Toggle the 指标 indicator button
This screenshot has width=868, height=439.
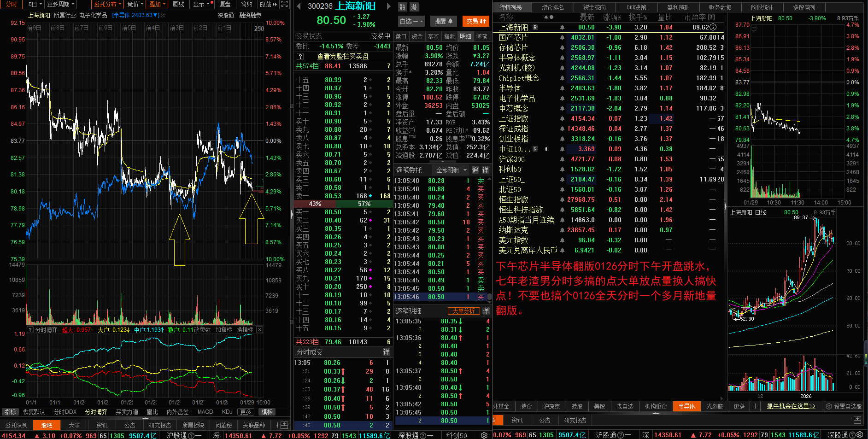11,412
